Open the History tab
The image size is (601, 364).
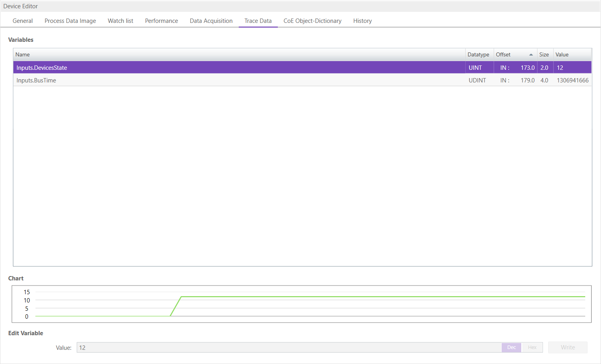coord(362,21)
